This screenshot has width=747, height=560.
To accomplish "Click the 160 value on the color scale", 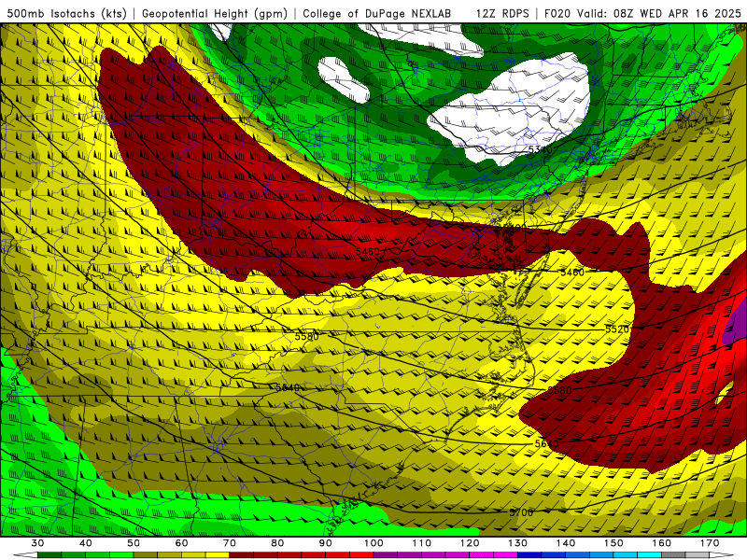I will (x=662, y=543).
